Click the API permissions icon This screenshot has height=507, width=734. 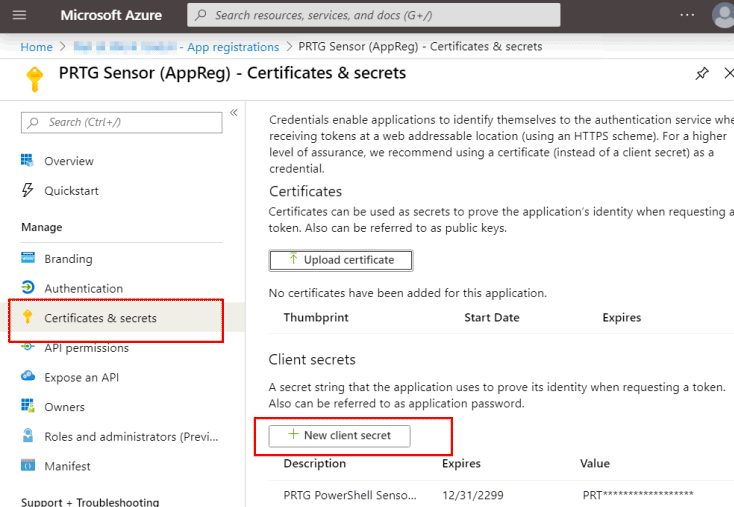(28, 347)
